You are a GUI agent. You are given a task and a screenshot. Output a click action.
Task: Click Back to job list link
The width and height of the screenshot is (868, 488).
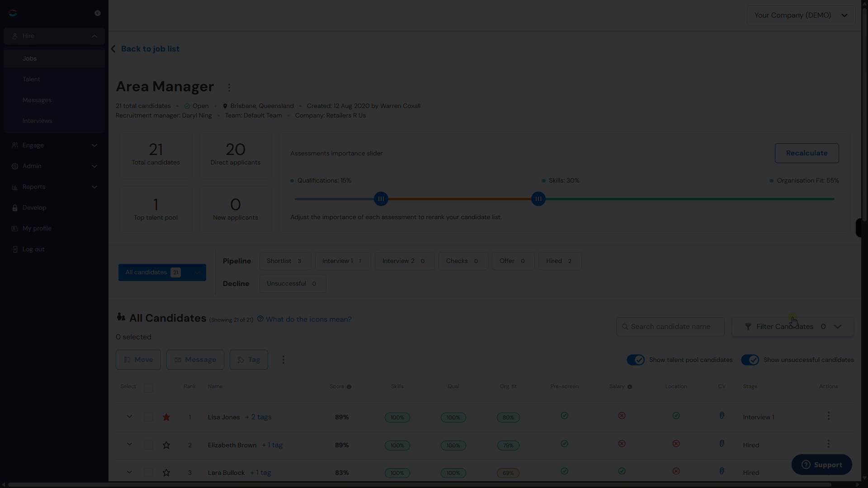(150, 49)
